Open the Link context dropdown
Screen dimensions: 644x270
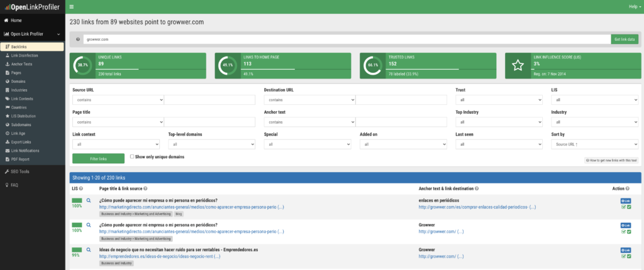(116, 144)
